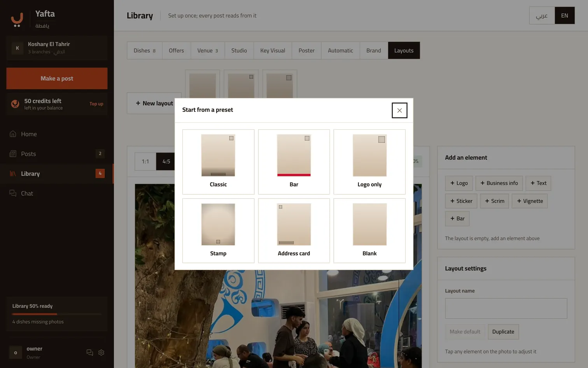Close the Start from a preset dialog
This screenshot has height=368, width=588.
pos(399,110)
